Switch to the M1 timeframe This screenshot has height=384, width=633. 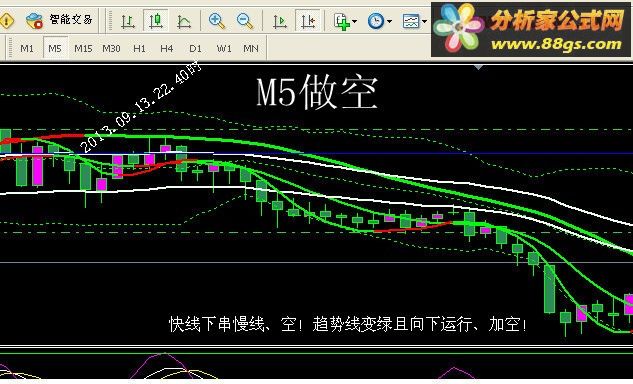pos(27,48)
